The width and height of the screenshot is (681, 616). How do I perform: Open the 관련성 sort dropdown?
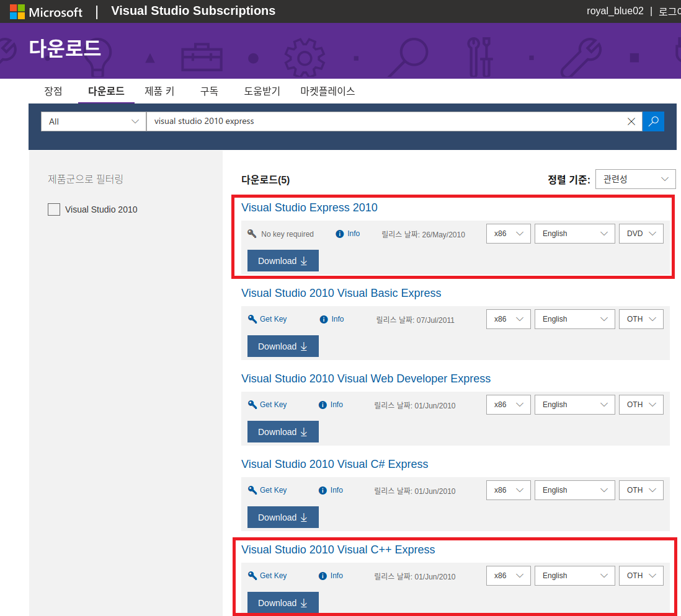[x=635, y=179]
